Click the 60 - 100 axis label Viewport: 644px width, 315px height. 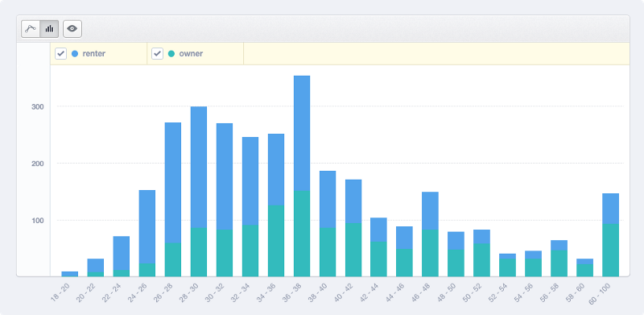pos(600,294)
